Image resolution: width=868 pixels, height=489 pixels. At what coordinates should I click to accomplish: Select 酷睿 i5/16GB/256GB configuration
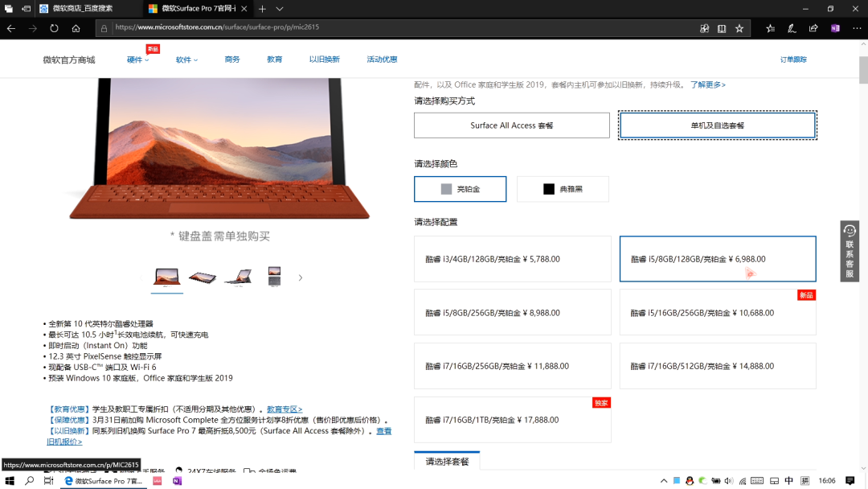point(718,313)
